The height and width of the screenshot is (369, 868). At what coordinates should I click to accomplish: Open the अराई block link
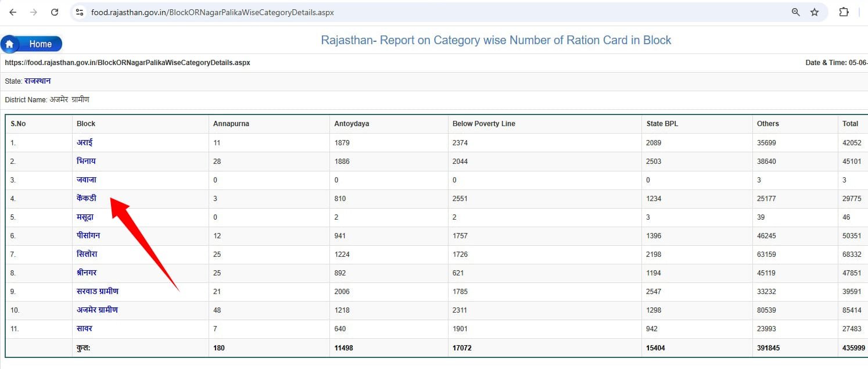click(x=84, y=142)
